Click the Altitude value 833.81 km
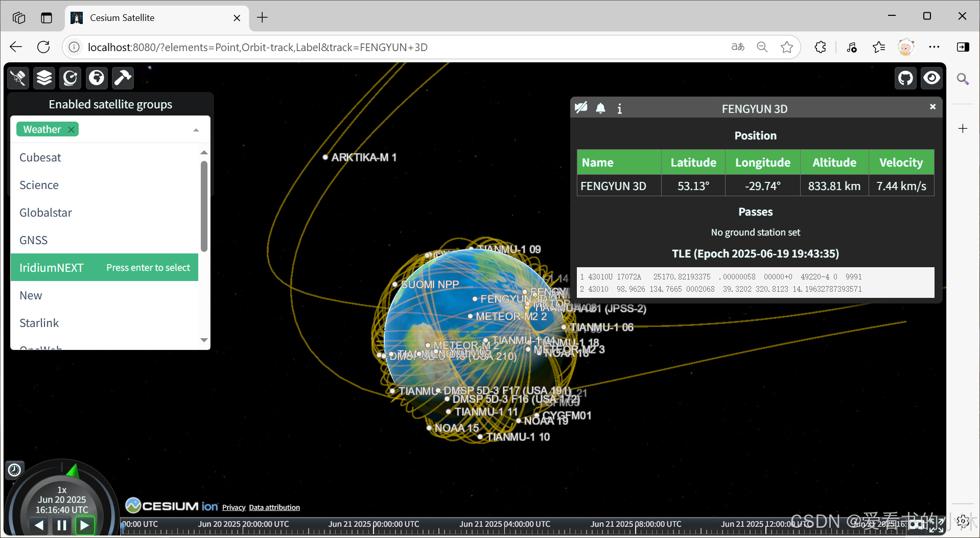Screen dimensions: 980x538 pos(834,186)
